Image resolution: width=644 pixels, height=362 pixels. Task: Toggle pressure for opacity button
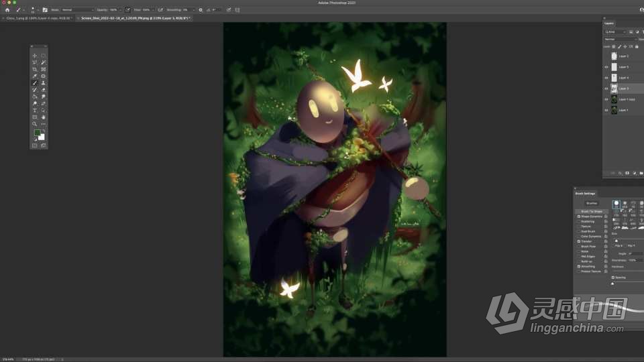tap(127, 10)
